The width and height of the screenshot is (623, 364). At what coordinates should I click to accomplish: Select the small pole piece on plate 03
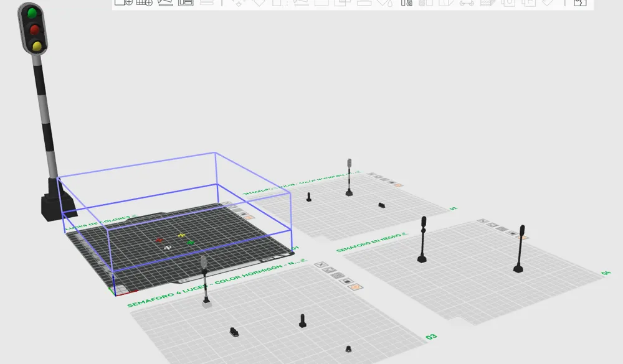pos(302,320)
